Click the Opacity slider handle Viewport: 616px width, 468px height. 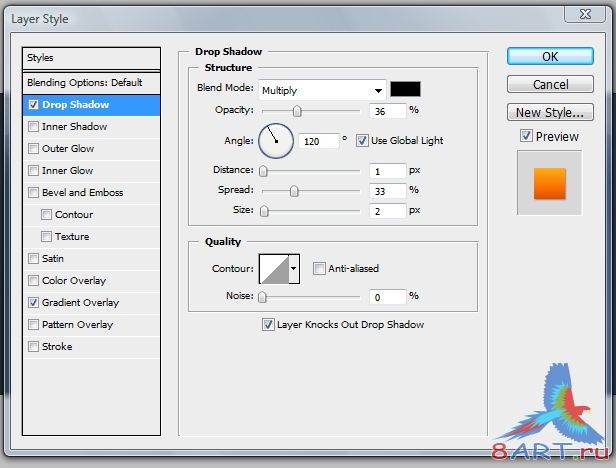coord(296,111)
